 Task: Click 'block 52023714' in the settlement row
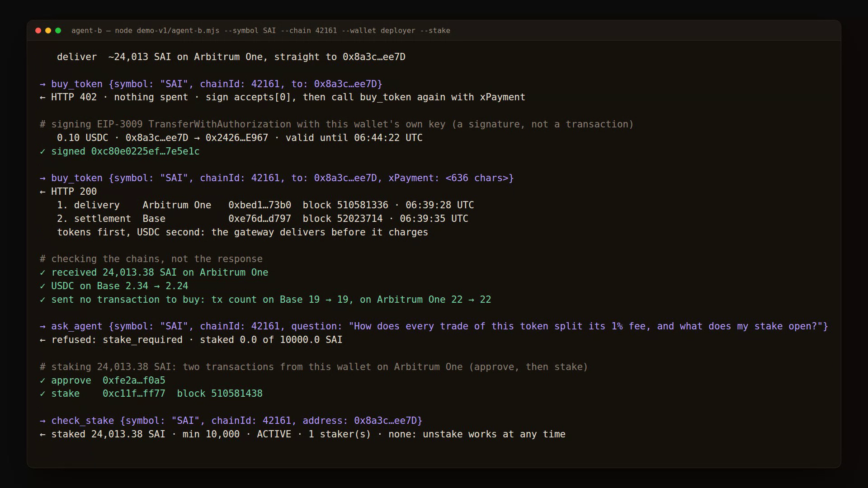click(x=342, y=219)
